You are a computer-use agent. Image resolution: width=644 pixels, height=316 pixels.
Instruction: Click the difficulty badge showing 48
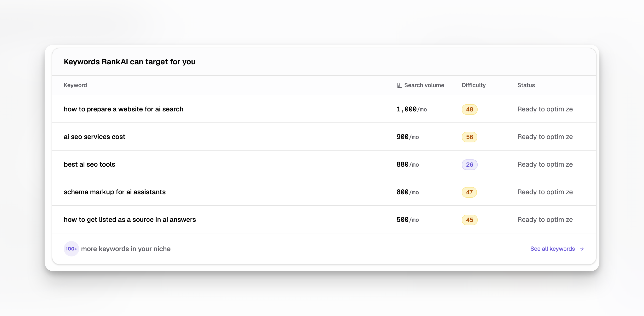[x=469, y=109]
